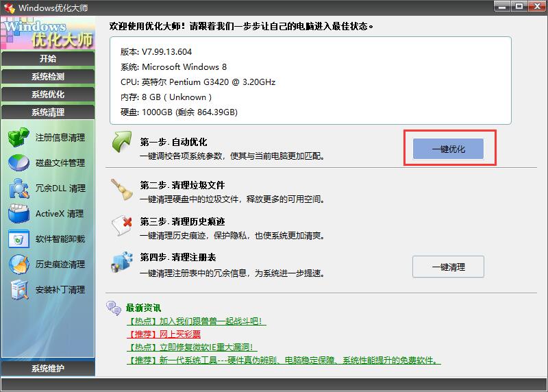
Task: Open the 新一代系统工具 recommendation link
Action: pos(284,360)
